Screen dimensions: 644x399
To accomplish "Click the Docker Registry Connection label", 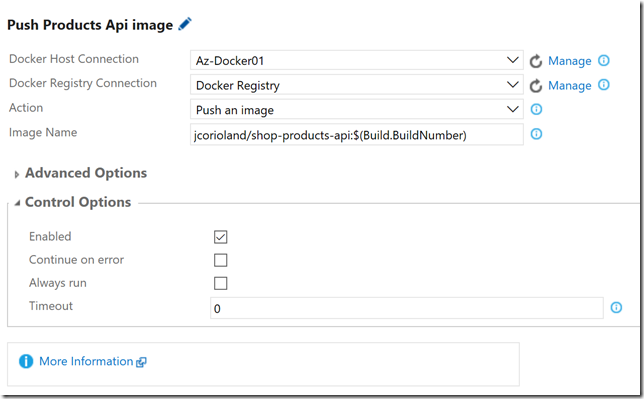I will pos(83,83).
